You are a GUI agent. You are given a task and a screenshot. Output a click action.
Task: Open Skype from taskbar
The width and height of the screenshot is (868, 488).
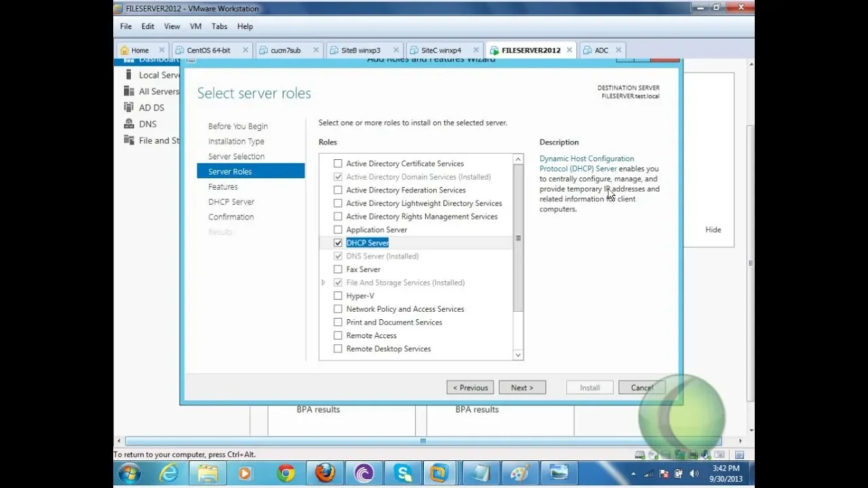click(403, 473)
